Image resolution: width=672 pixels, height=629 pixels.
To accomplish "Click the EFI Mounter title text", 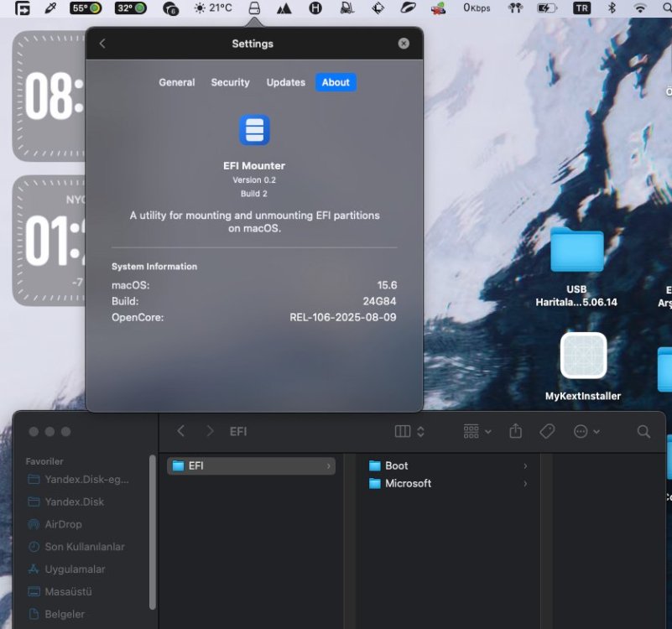I will click(254, 166).
